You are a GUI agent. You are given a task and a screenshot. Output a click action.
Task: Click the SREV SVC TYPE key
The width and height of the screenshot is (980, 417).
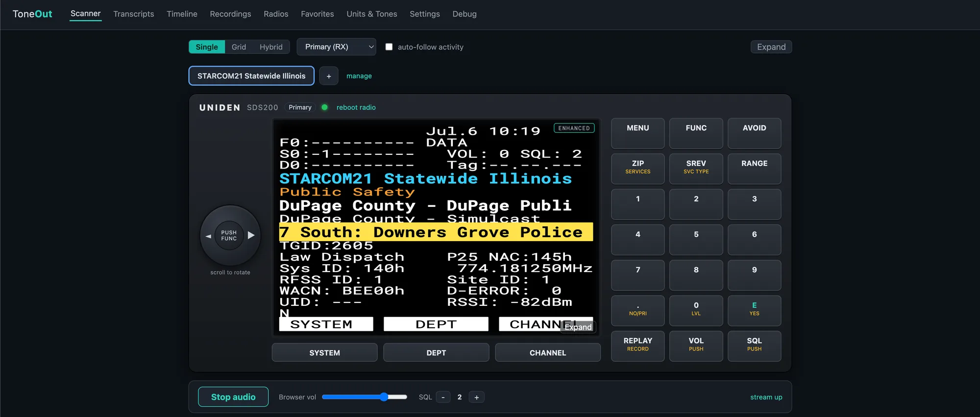[x=696, y=169]
